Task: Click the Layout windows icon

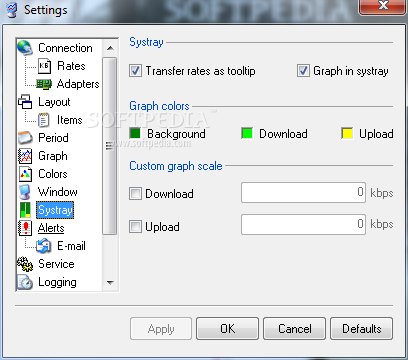Action: (25, 102)
